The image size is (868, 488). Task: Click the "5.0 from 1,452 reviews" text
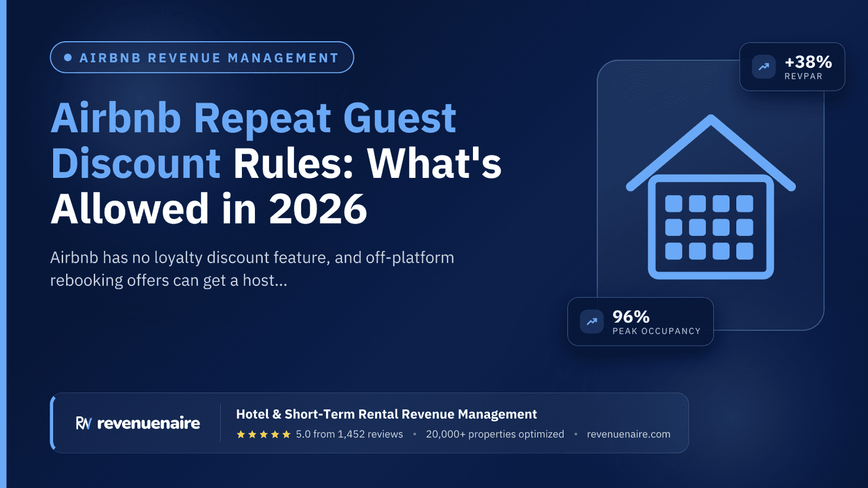coord(349,434)
